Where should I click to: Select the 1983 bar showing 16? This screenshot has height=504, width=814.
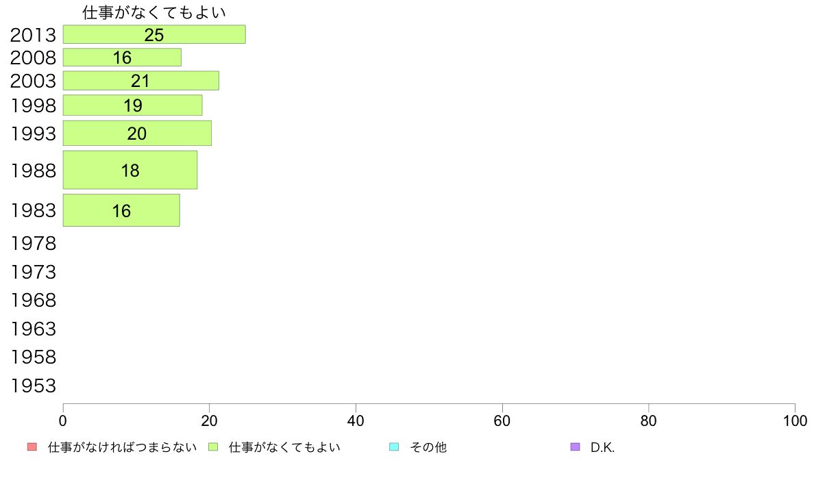pyautogui.click(x=121, y=210)
